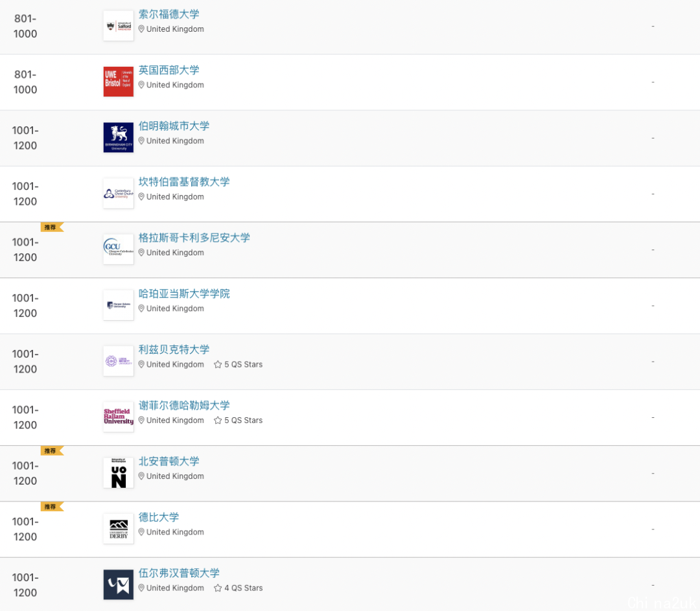Click rank 801-1000 beside 索尔福德大学
Screen dimensions: 700x611
(x=25, y=26)
